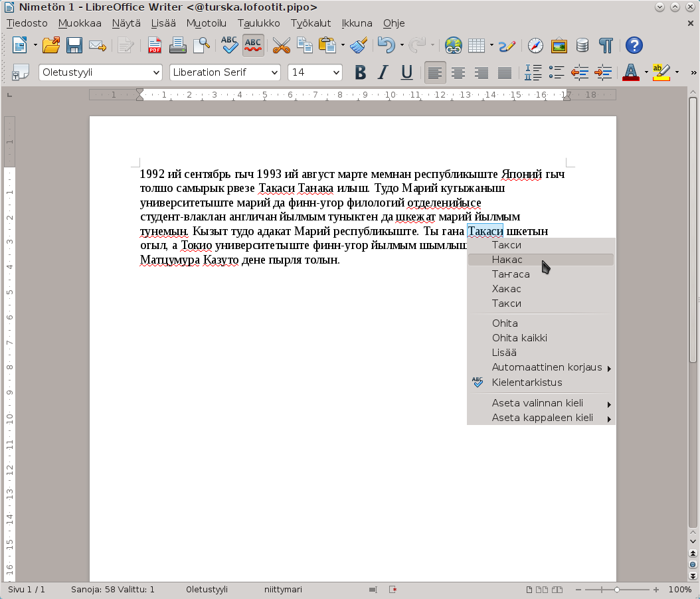Save the document with the floppy icon
The image size is (700, 599).
point(74,46)
